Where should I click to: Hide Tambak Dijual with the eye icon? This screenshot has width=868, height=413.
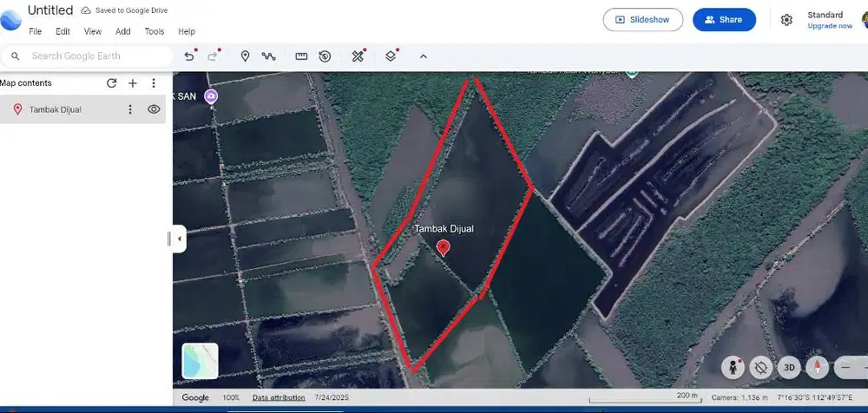pyautogui.click(x=154, y=109)
